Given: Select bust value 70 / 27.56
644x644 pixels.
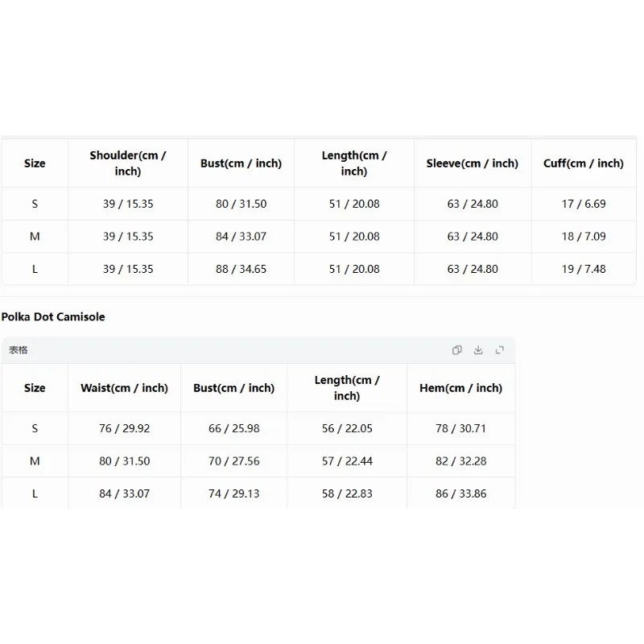Looking at the screenshot, I should [x=234, y=460].
